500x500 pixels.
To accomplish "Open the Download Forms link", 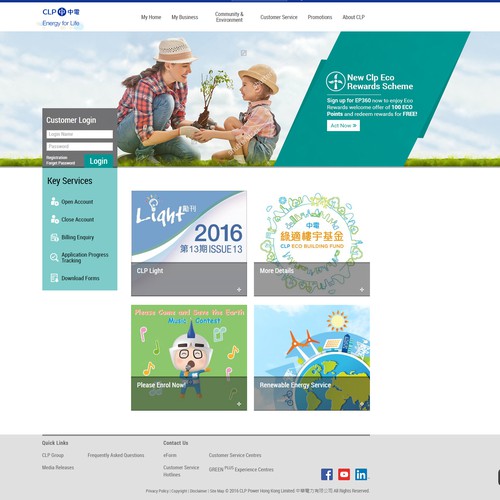I will pos(80,278).
